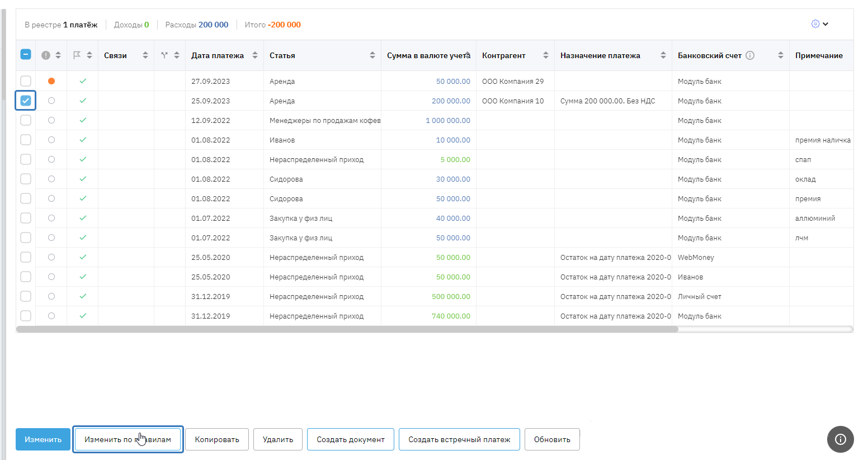Click the flag icon in the table header
Viewport: 868px width, 460px height.
point(77,55)
